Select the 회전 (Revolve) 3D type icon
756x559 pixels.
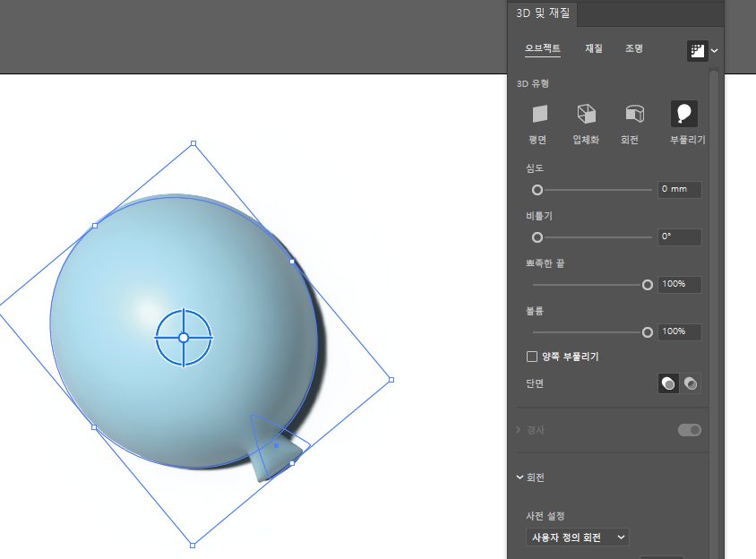pyautogui.click(x=634, y=115)
